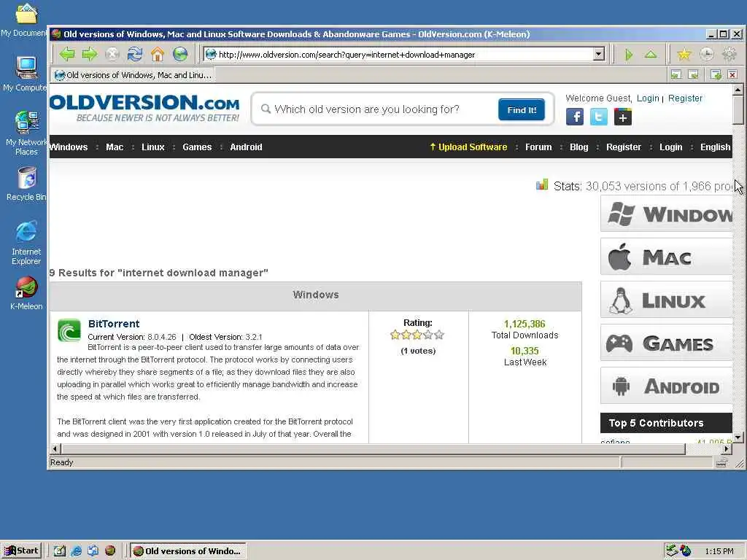Click the BitTorrent green logo icon
This screenshot has width=747, height=560.
(69, 330)
